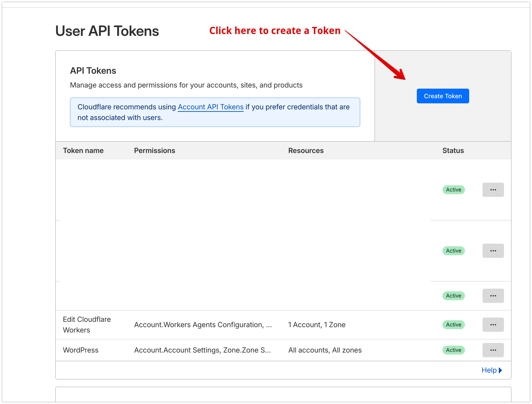This screenshot has width=532, height=404.
Task: Select the Permissions column header
Action: pyautogui.click(x=155, y=150)
